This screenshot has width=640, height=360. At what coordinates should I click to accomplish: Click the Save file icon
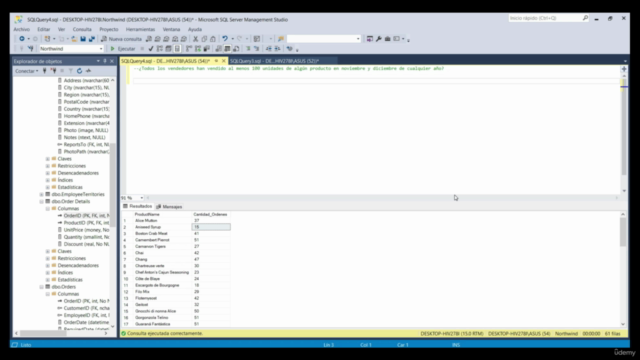83,39
